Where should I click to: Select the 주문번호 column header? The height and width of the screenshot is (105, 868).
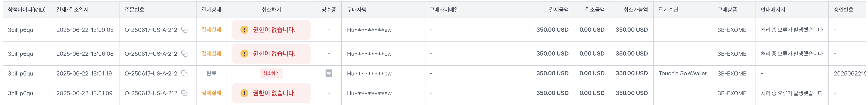coord(135,10)
